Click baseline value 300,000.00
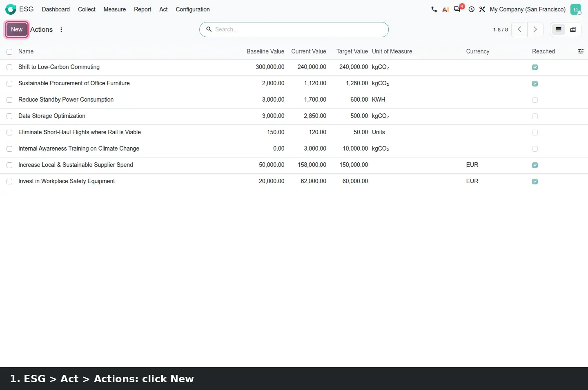This screenshot has height=390, width=588. click(270, 67)
